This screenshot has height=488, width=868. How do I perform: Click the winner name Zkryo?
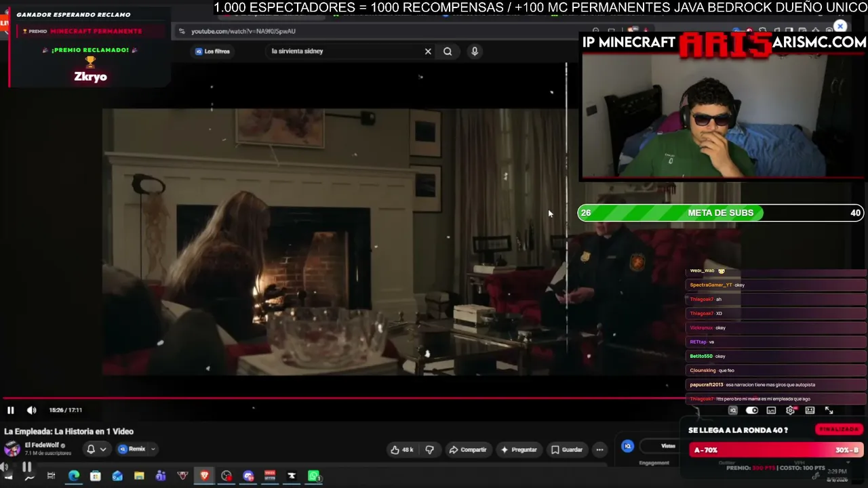point(90,77)
